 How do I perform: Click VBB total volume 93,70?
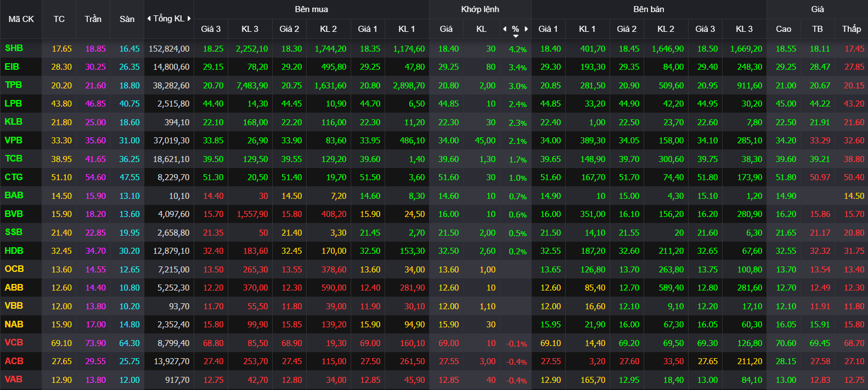(179, 307)
